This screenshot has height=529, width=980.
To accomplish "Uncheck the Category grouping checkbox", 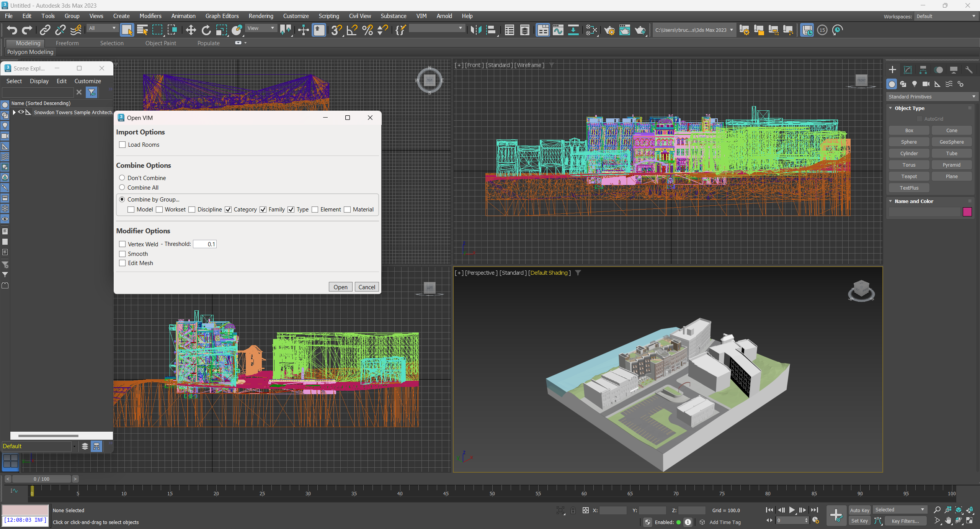I will [228, 210].
